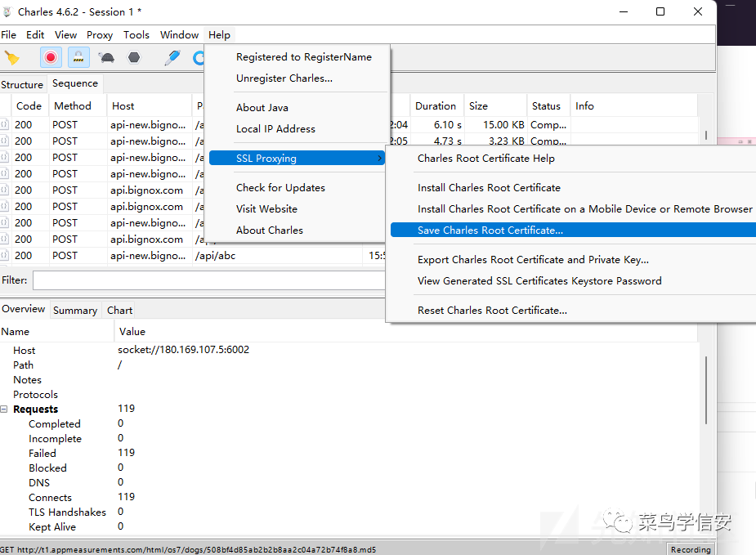Open the Summary tab
756x555 pixels.
(x=75, y=310)
